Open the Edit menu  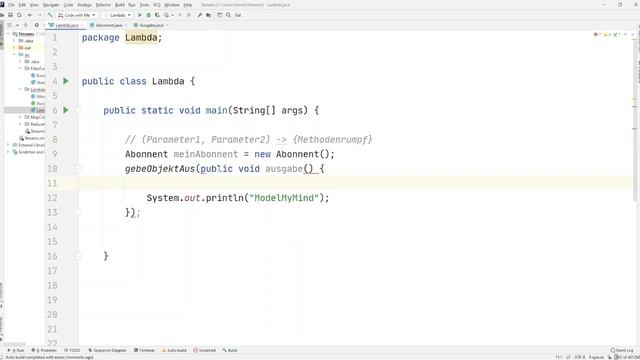[x=22, y=5]
